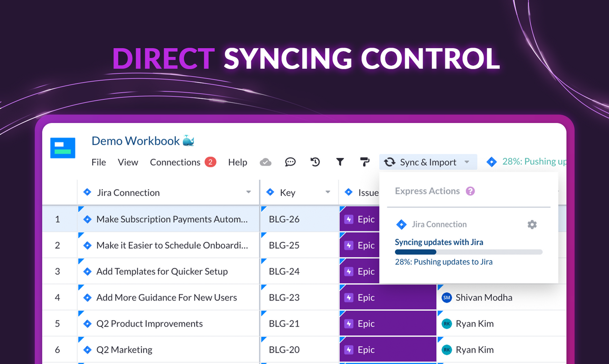Viewport: 609px width, 364px height.
Task: Click the Key column header
Action: pyautogui.click(x=300, y=192)
